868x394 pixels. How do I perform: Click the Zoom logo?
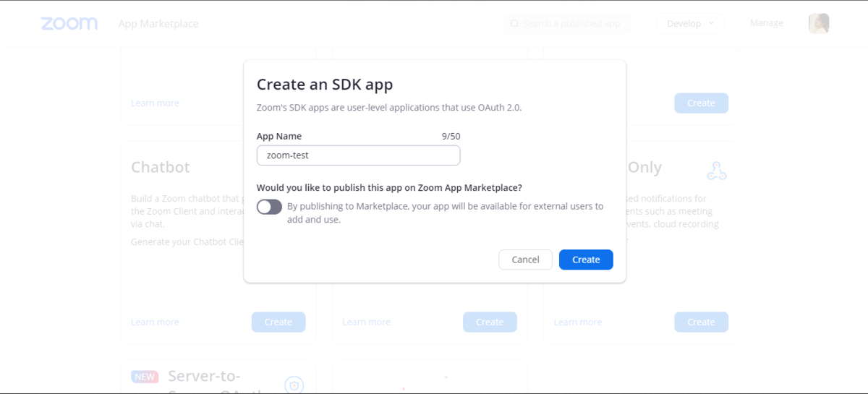coord(69,23)
